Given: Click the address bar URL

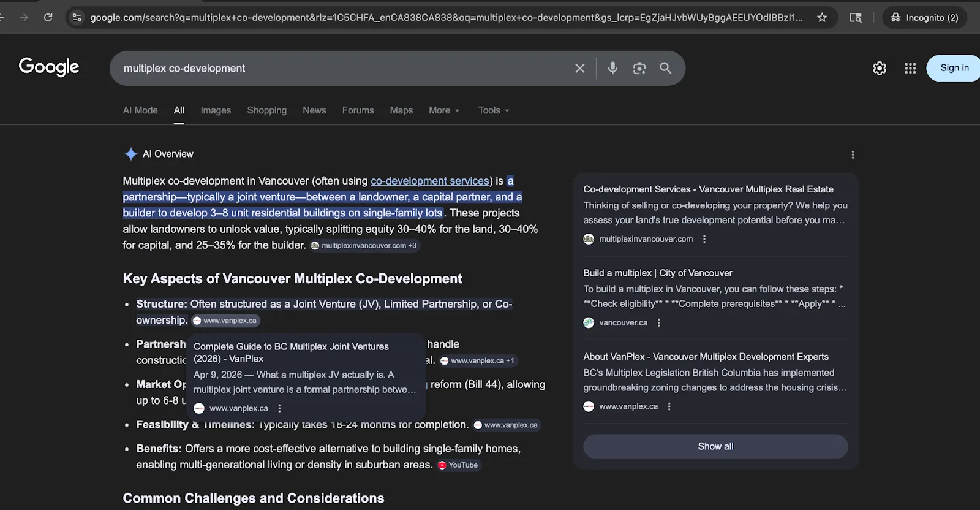Looking at the screenshot, I should pyautogui.click(x=447, y=17).
